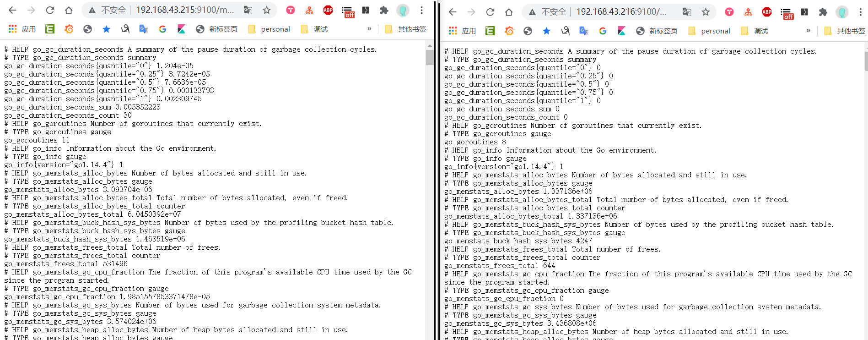
Task: Open the dark terminal-style extension in the right window
Action: tap(804, 12)
